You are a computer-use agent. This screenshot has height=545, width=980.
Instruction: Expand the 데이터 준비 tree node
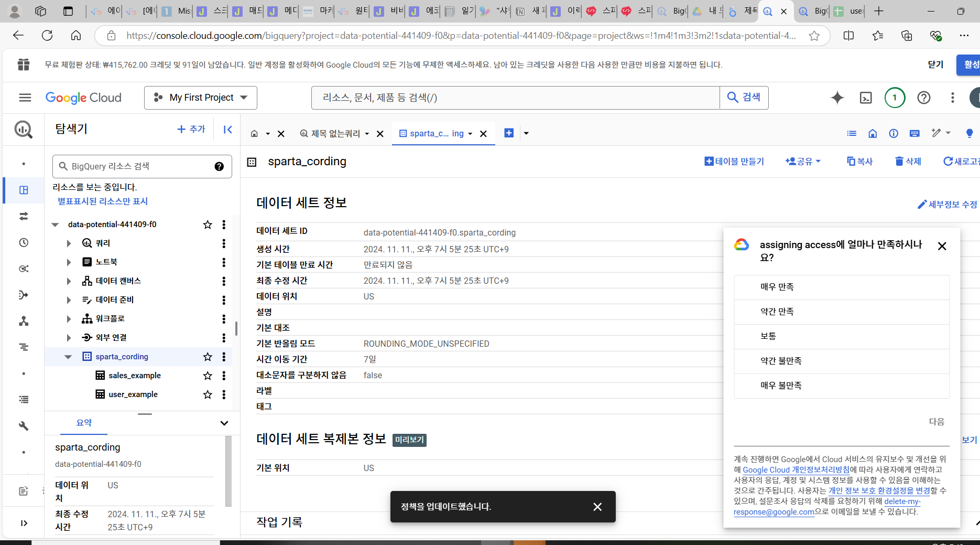click(x=69, y=300)
